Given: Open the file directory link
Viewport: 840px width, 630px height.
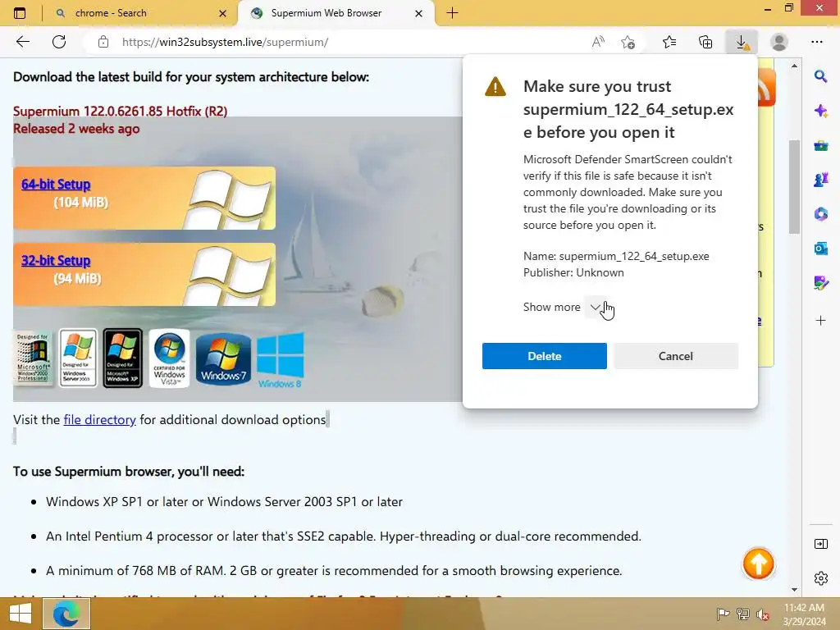Looking at the screenshot, I should click(99, 419).
